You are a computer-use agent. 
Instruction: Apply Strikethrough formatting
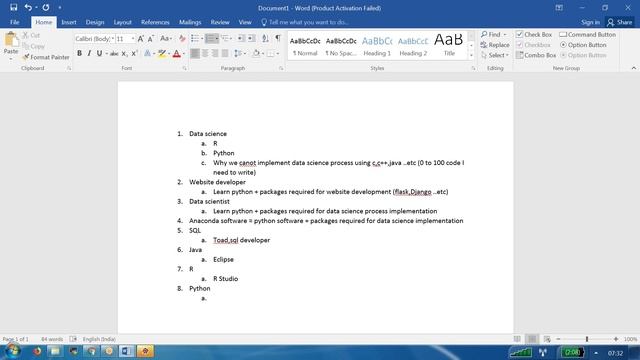[114, 53]
